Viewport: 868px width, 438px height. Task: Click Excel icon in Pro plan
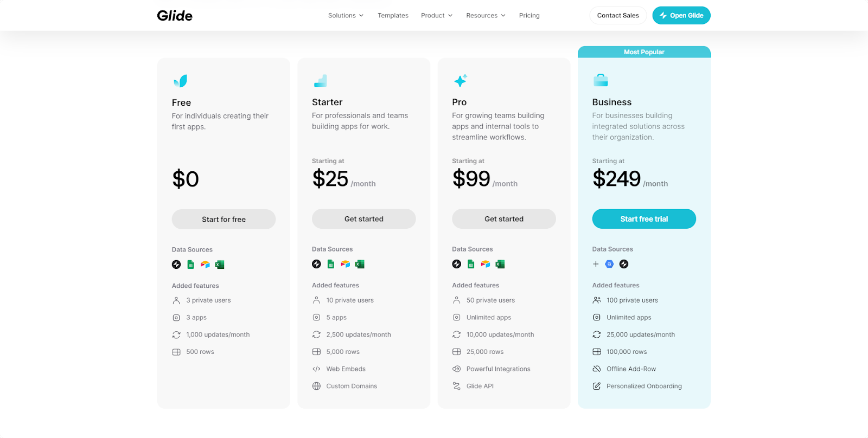(500, 264)
